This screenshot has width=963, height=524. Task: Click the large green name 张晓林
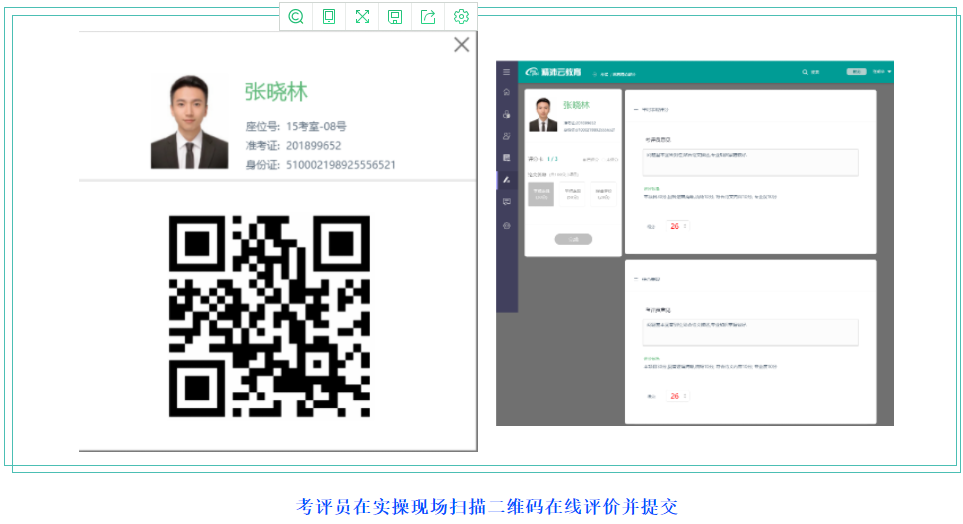point(276,92)
